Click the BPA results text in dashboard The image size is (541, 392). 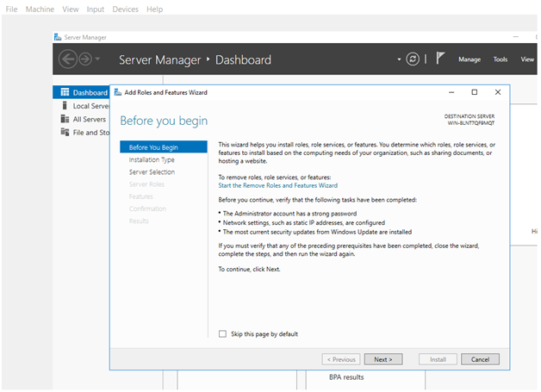[x=346, y=377]
